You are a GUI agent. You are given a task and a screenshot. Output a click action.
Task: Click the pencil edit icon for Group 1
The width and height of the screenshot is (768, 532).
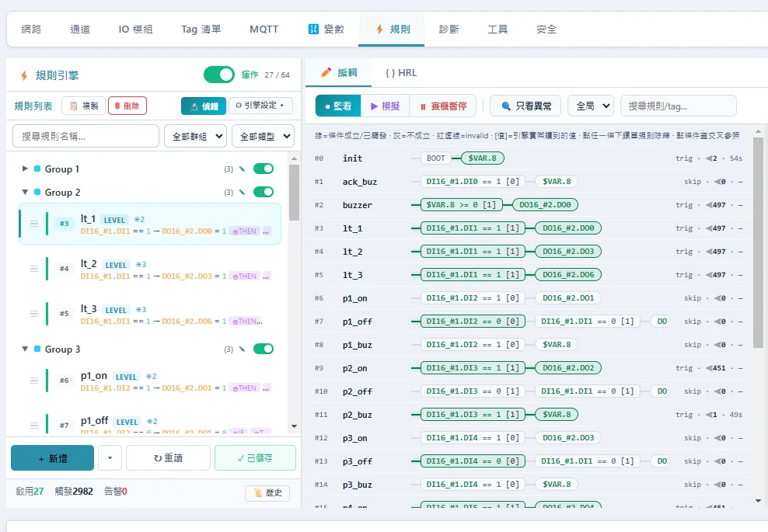(242, 169)
